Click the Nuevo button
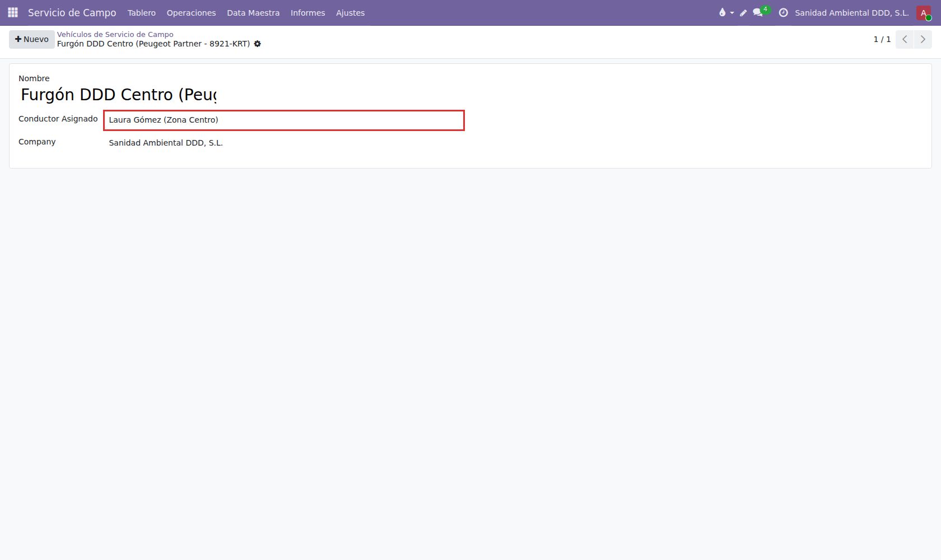The height and width of the screenshot is (560, 941). pos(32,39)
